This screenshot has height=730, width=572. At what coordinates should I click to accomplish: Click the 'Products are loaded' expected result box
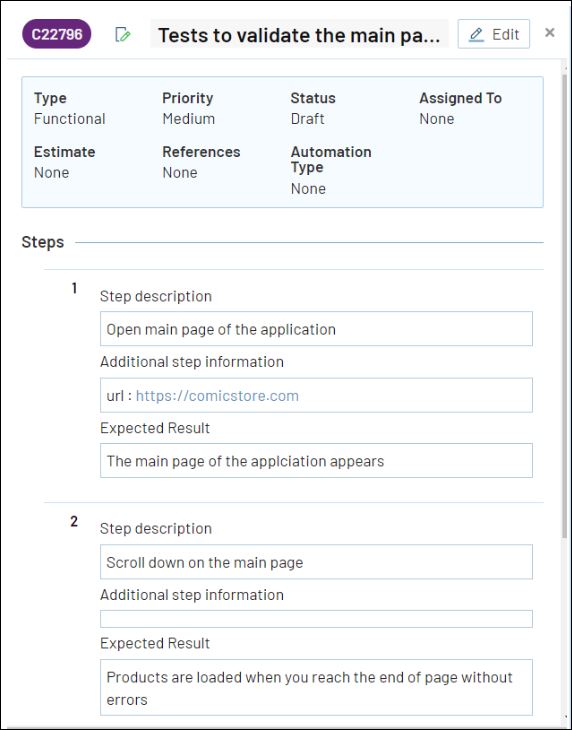click(316, 687)
